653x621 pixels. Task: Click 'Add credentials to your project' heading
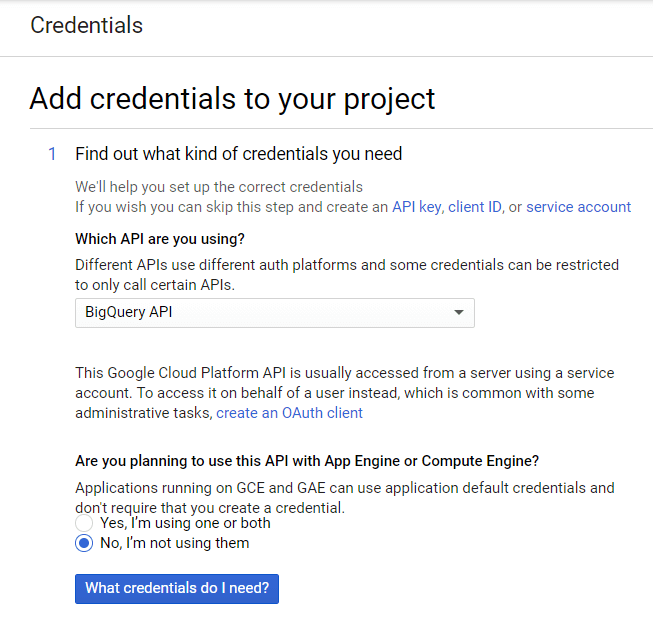[232, 99]
